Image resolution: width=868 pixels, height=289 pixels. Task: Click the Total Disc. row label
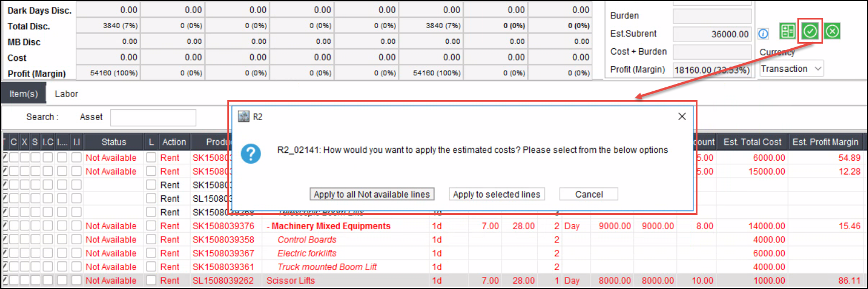29,26
